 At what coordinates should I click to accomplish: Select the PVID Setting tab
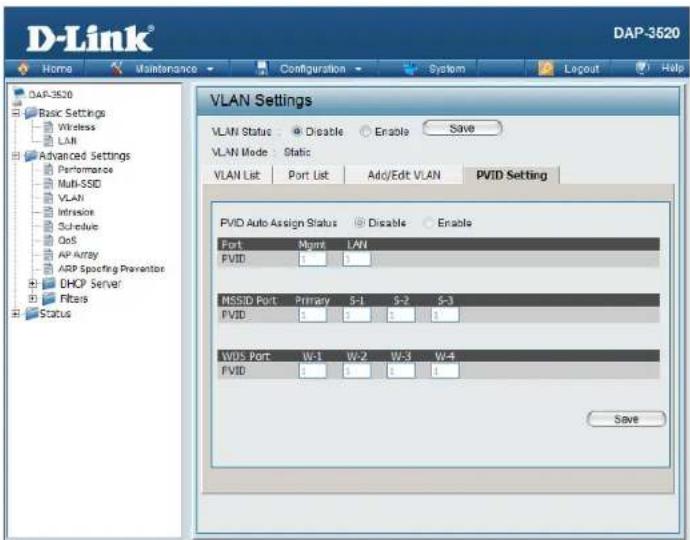511,175
